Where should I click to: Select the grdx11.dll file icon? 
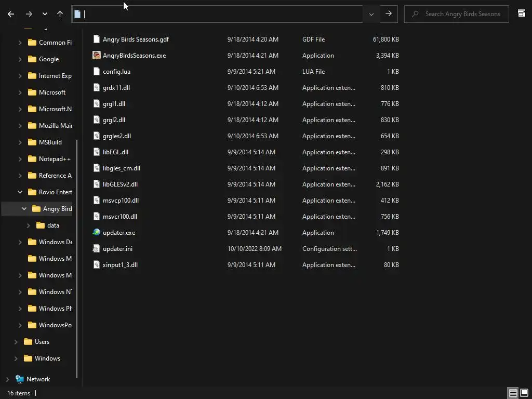[x=97, y=87]
